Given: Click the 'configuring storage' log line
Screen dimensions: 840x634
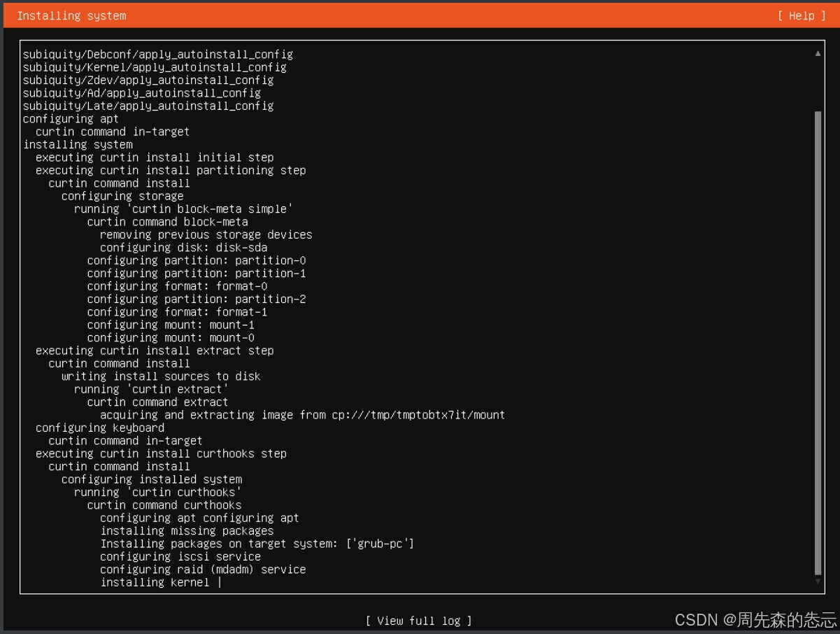Looking at the screenshot, I should [122, 197].
